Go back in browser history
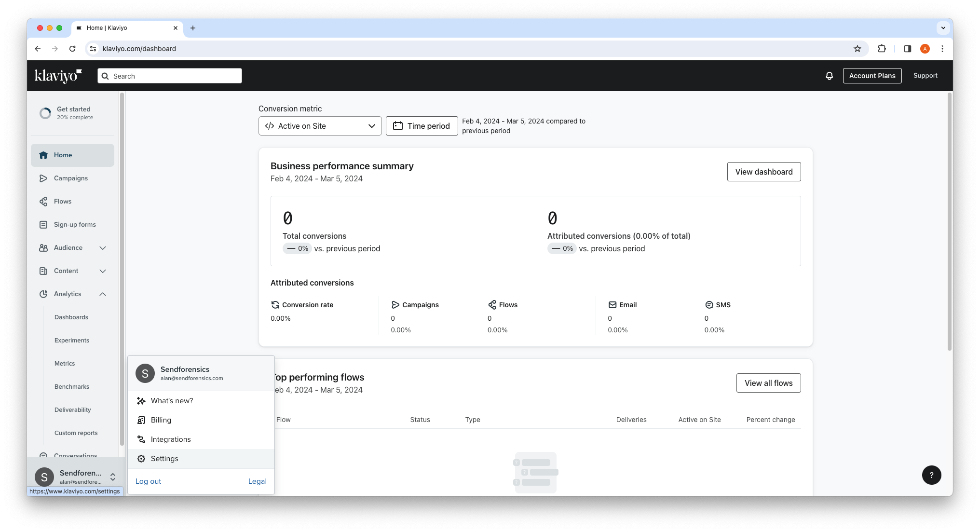Image resolution: width=980 pixels, height=532 pixels. click(38, 49)
